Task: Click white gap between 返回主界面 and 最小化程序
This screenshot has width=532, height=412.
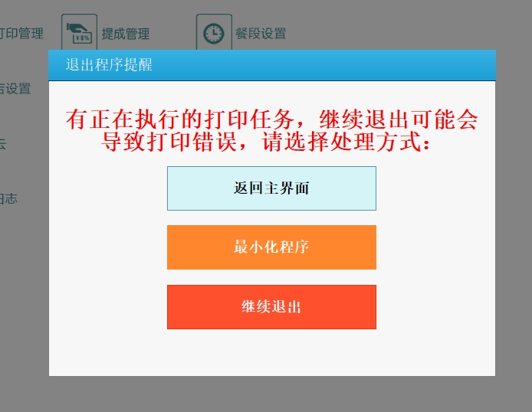Action: tap(271, 217)
